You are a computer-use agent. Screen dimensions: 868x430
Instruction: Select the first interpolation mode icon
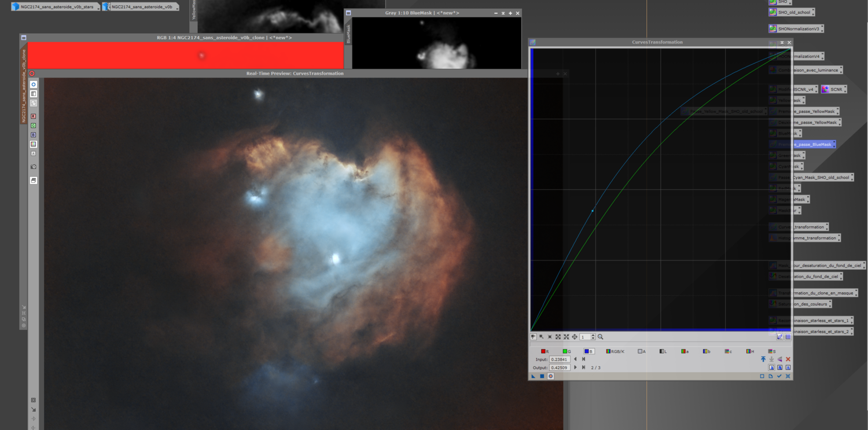click(x=771, y=367)
